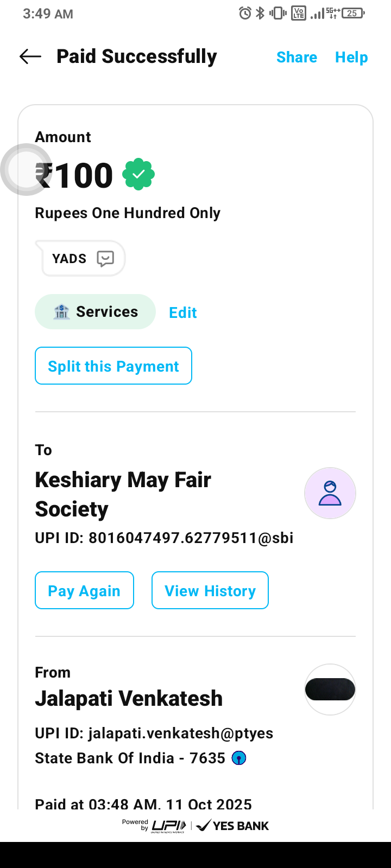This screenshot has height=868, width=391.
Task: Tap the message bubble icon beside YADS
Action: (105, 258)
